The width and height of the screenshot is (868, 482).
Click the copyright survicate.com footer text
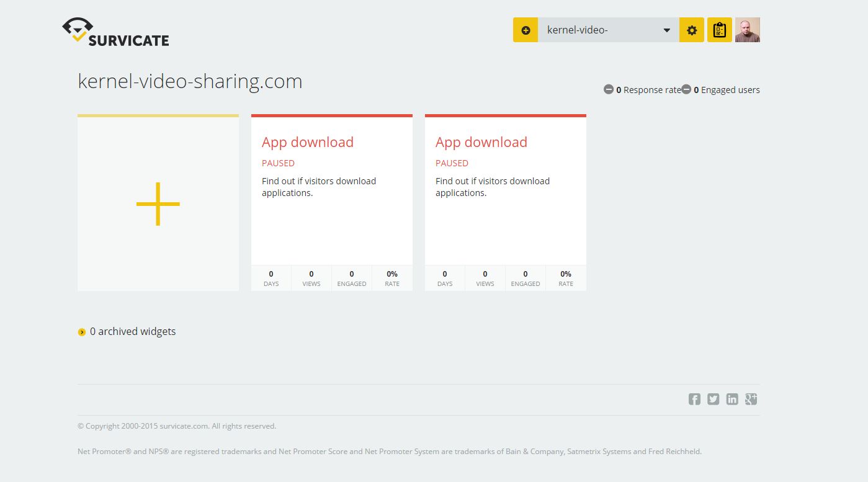[177, 426]
